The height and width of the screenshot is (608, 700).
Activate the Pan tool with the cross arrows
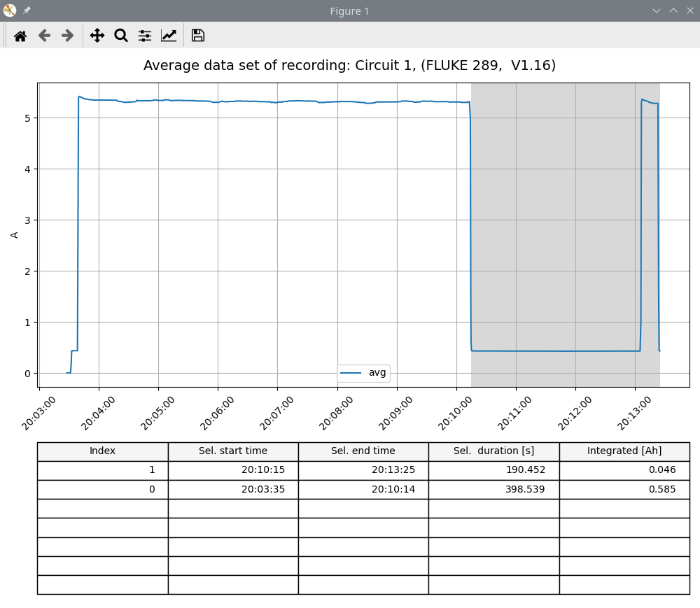(x=97, y=36)
